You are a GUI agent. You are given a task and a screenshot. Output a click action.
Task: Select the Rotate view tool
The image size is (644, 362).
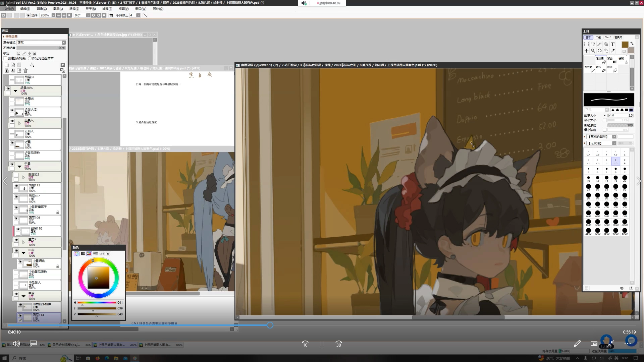pos(599,51)
